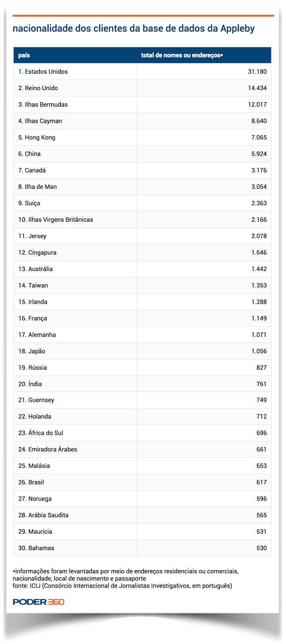286x644 pixels.
Task: Click value 617 for Brasil
Action: 261,482
